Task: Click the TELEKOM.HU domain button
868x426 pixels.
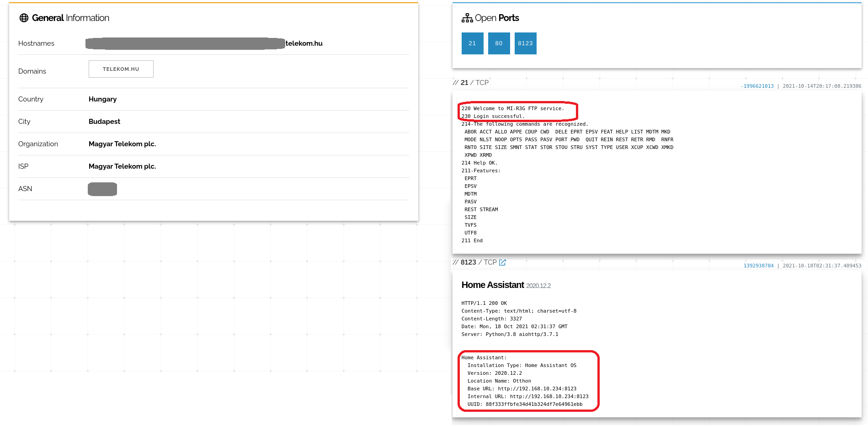Action: 121,69
